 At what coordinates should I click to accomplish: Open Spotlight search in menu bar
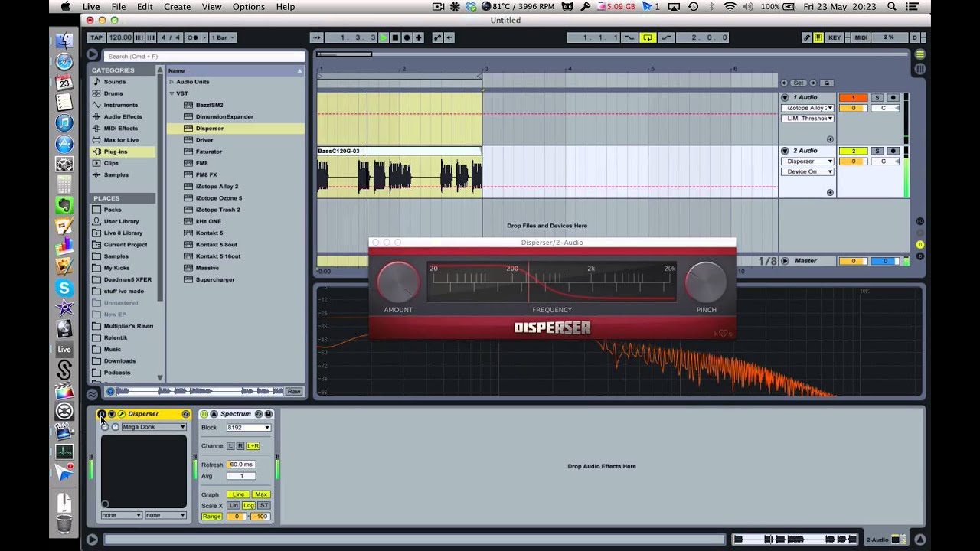pos(892,7)
